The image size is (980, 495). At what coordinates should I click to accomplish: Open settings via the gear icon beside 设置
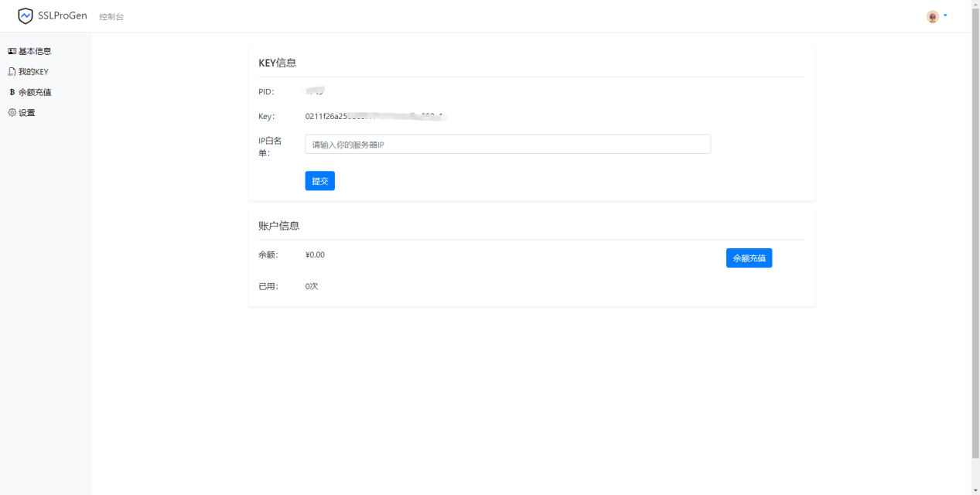(11, 112)
